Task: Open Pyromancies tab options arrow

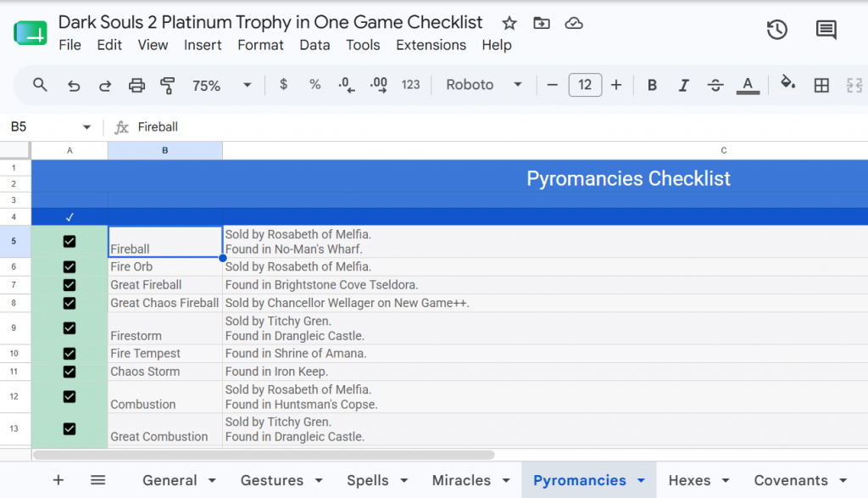Action: point(641,481)
